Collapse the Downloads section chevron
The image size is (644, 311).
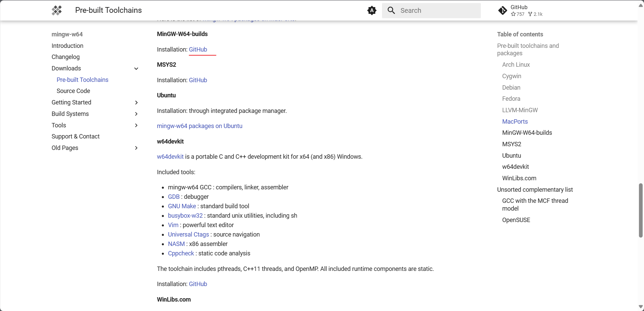pyautogui.click(x=136, y=68)
